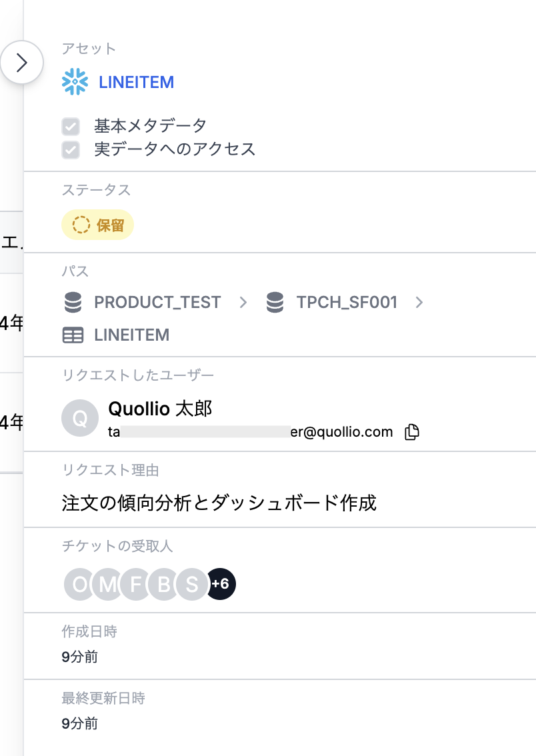Click the Snowflake logo icon beside LINEITEM
The image size is (536, 756).
[75, 81]
